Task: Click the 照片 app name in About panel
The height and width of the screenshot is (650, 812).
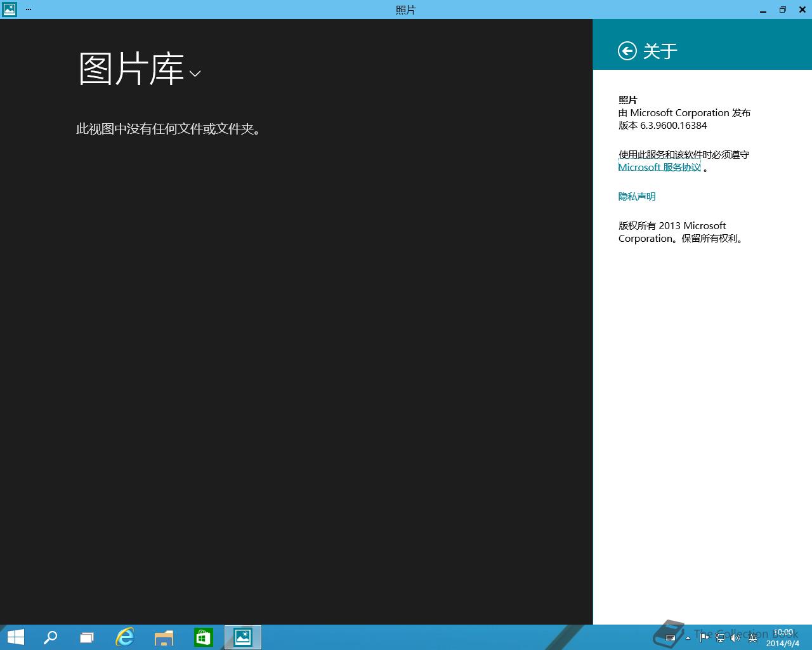Action: point(628,100)
